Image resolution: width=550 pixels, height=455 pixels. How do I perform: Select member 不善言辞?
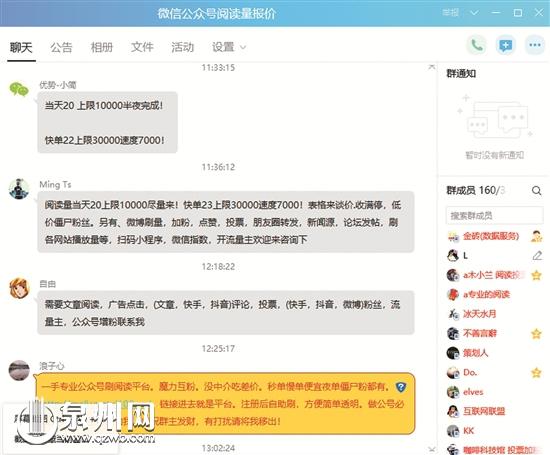click(x=495, y=333)
